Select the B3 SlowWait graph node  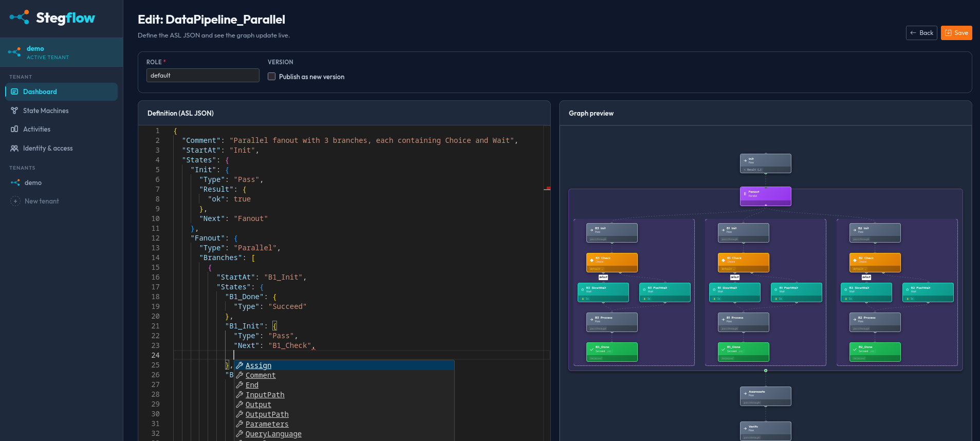pyautogui.click(x=603, y=292)
